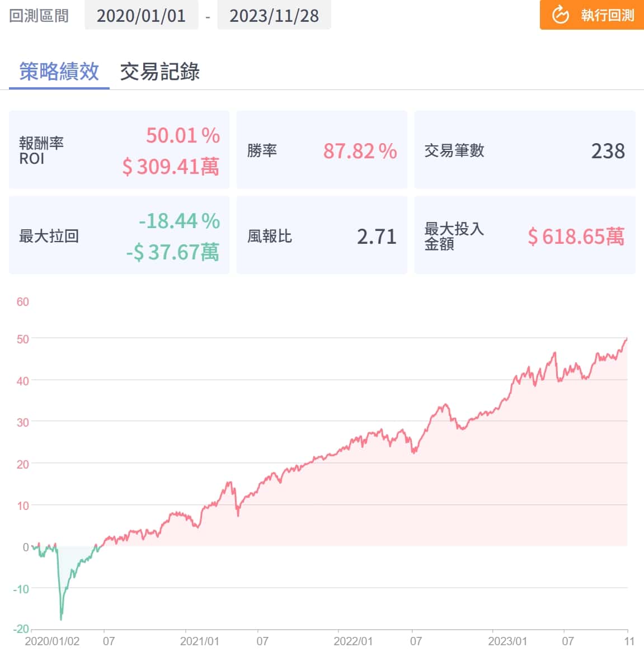Click the 勝率 87.82% card
This screenshot has height=657, width=644.
[322, 150]
